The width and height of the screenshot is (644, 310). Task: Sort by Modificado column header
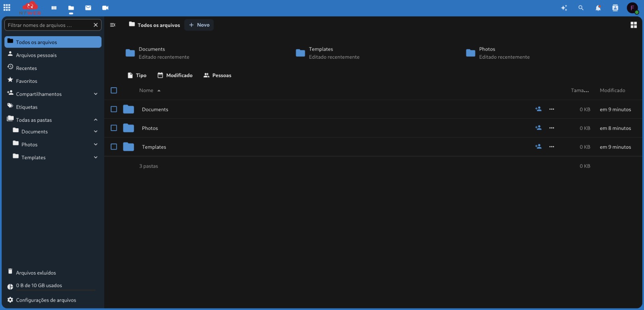[x=612, y=90]
